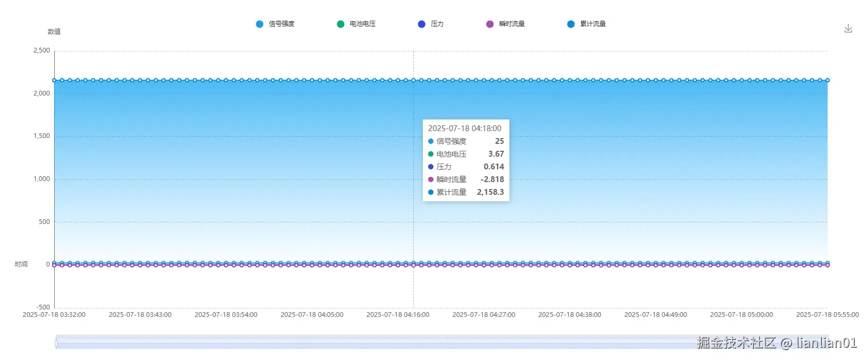
Task: Click the tooltip 瞬时流量 value -2.818
Action: coord(492,179)
